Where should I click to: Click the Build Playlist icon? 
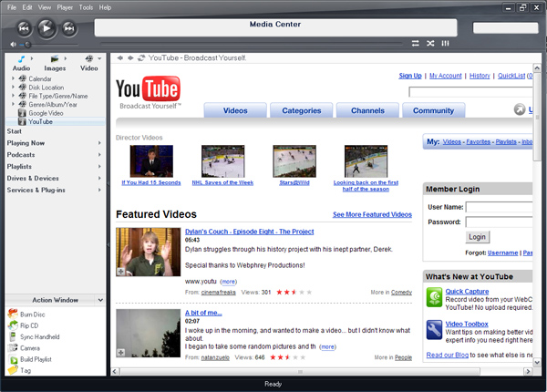[x=13, y=359]
